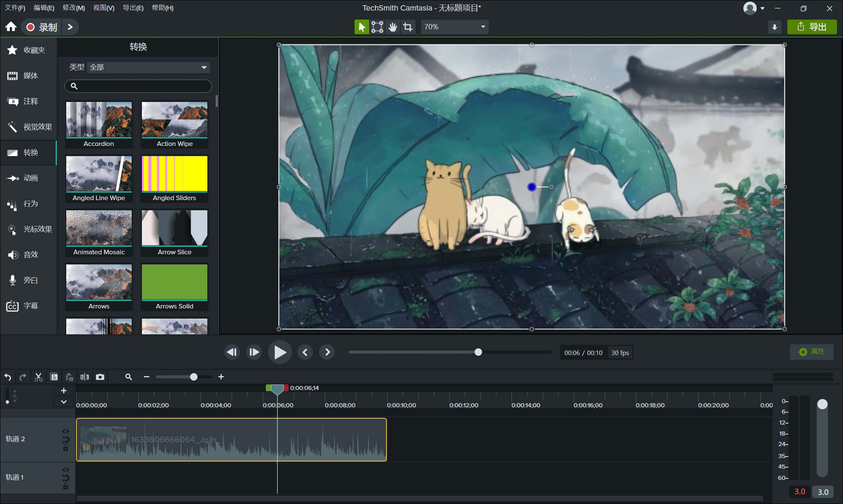Image resolution: width=843 pixels, height=504 pixels.
Task: Open the 注释 annotations panel
Action: point(29,101)
